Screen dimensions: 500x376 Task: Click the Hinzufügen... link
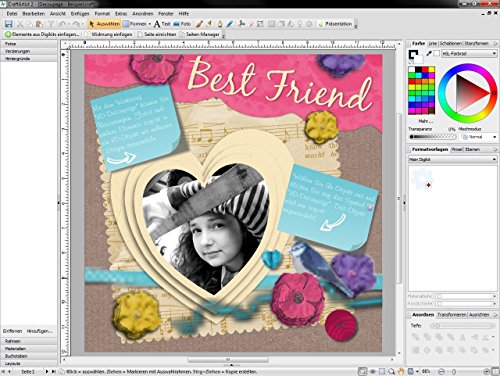point(40,331)
